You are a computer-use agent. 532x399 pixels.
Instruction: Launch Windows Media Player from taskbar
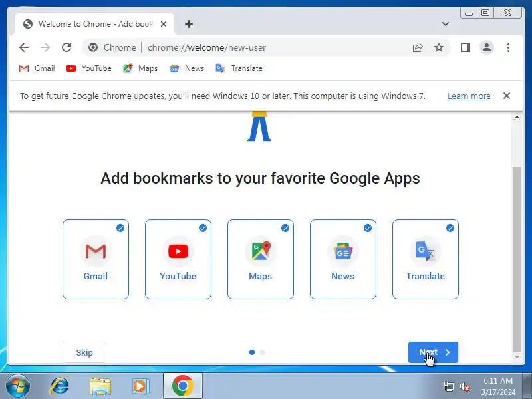pyautogui.click(x=140, y=386)
